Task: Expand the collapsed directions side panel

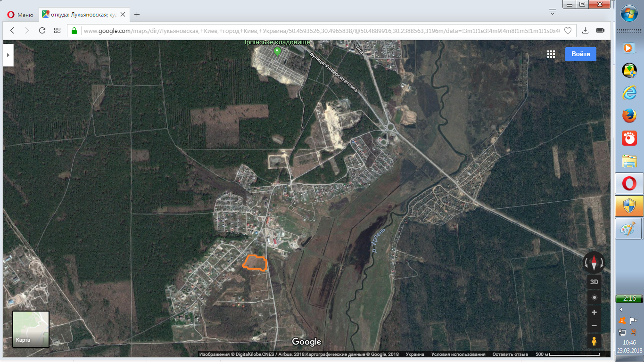Action: 8,55
